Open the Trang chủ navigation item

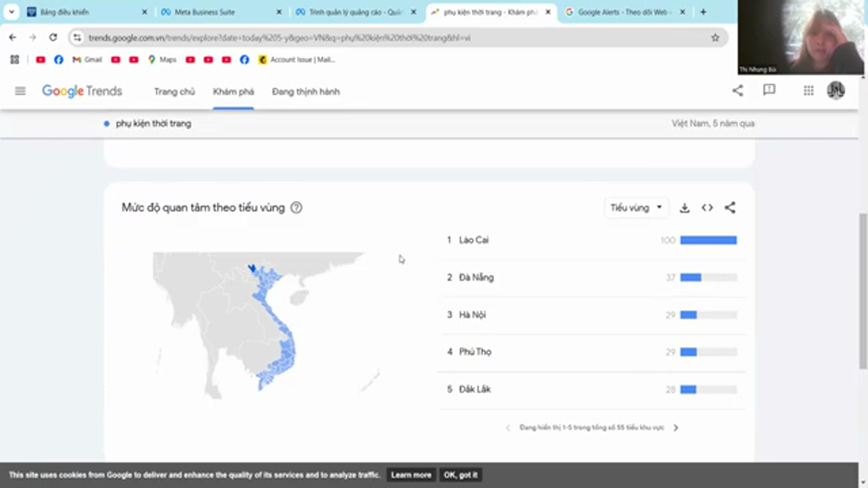tap(174, 91)
